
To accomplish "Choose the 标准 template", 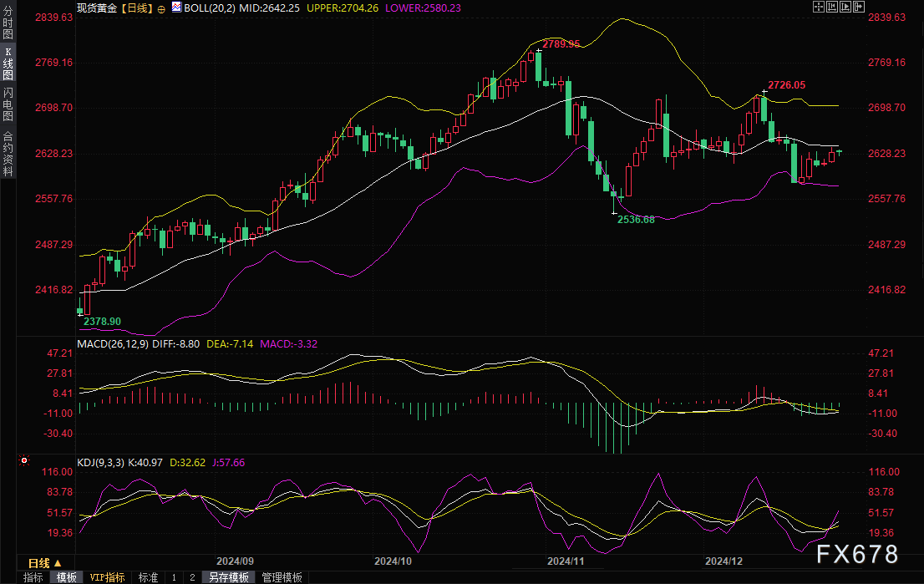I will (x=148, y=577).
